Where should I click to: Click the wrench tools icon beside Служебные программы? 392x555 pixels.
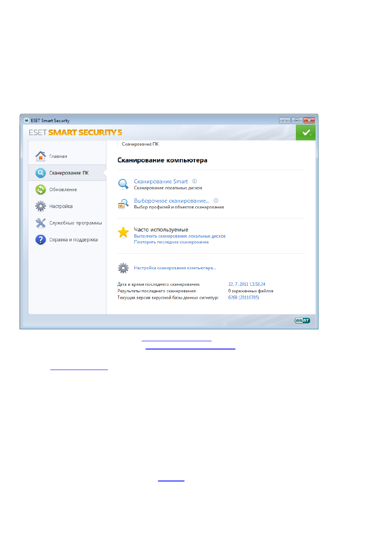point(41,223)
